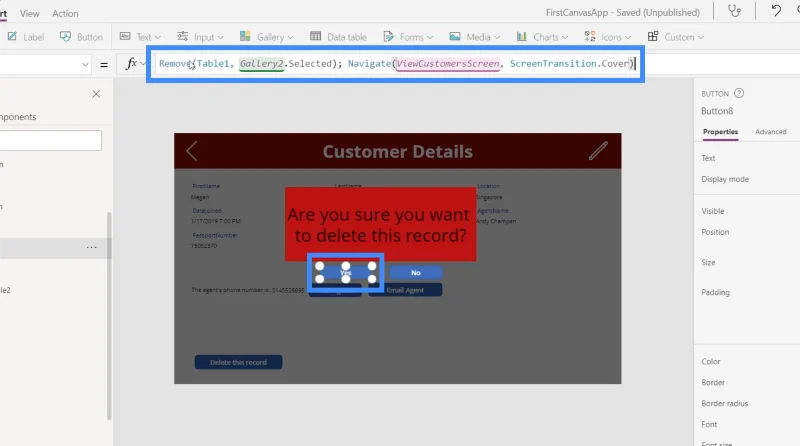Viewport: 800px width, 446px height.
Task: Open help icon next to BUTTON
Action: click(739, 93)
